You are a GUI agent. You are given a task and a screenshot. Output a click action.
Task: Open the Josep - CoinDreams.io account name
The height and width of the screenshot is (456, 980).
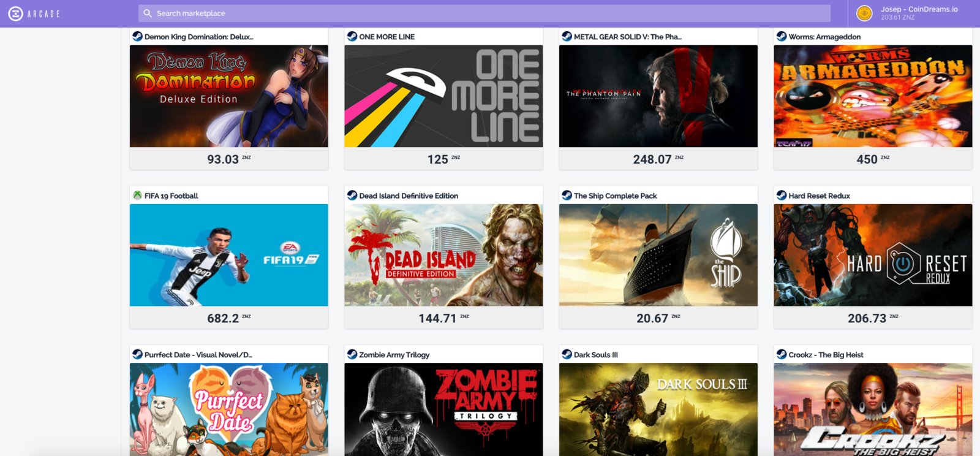click(919, 9)
